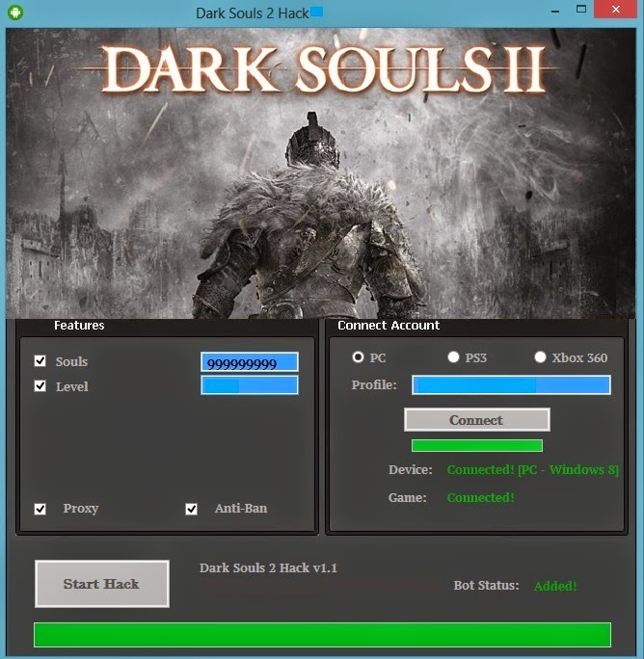Click the Profile text field

coord(511,384)
